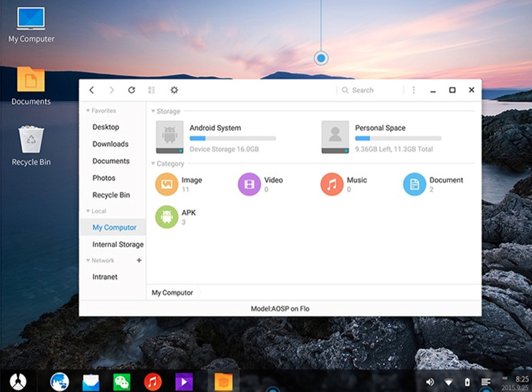Collapse the Local section
The height and width of the screenshot is (392, 532).
pos(88,210)
